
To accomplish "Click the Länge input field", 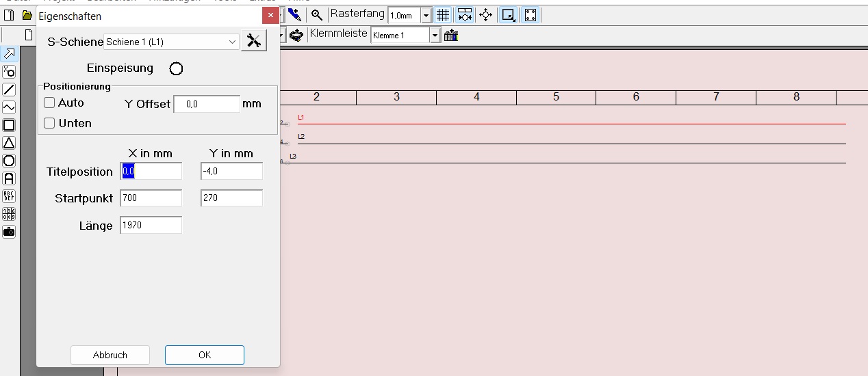I will (151, 225).
